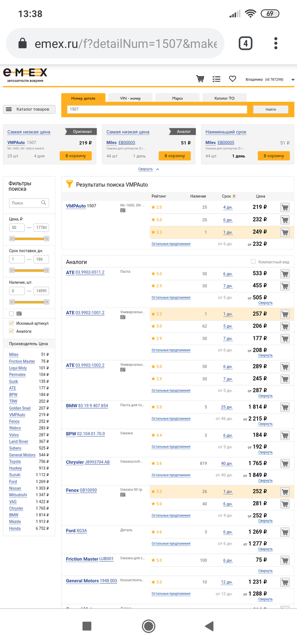Open Golden Snail manufacturer link
Screen dimensions: 297x644
click(x=20, y=408)
